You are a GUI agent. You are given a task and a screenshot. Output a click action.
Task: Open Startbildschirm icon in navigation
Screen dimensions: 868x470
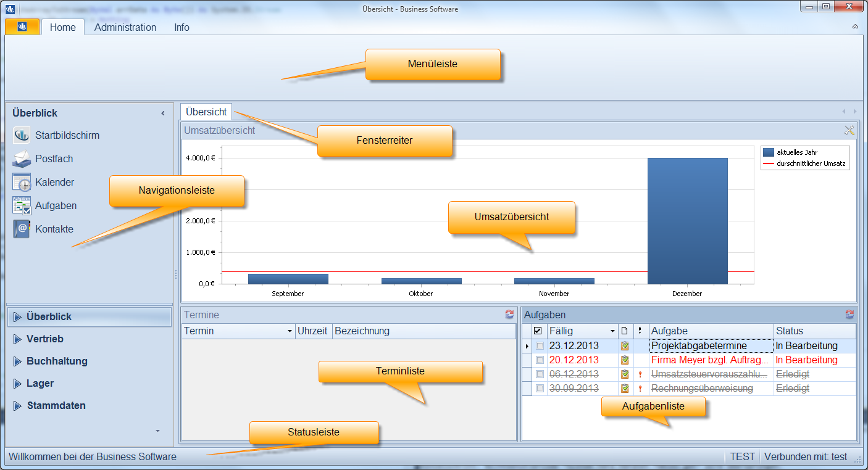[x=22, y=135]
